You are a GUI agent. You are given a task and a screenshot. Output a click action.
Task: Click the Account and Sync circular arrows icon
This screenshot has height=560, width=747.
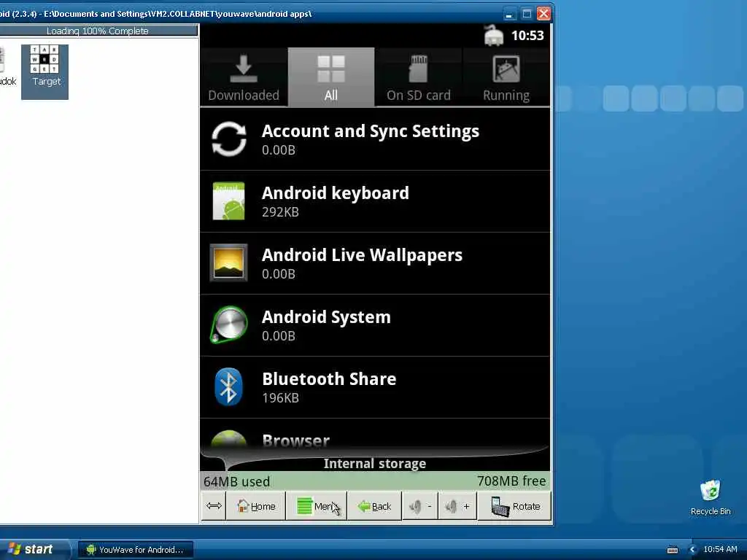click(228, 139)
